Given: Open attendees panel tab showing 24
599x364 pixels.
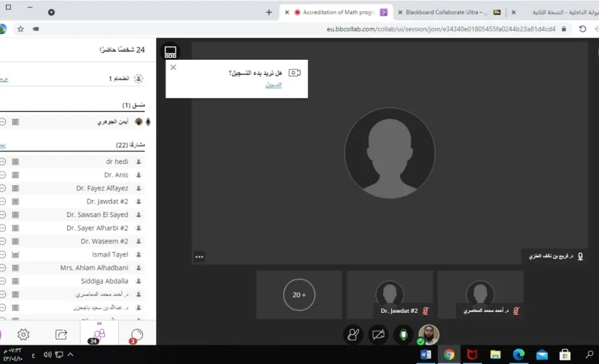Looking at the screenshot, I should tap(99, 335).
